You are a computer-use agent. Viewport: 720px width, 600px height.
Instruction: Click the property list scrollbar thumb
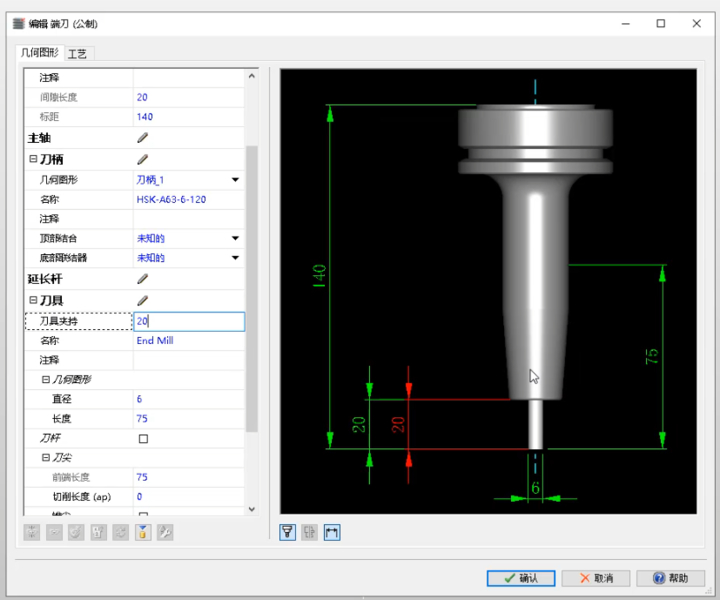tap(252, 288)
